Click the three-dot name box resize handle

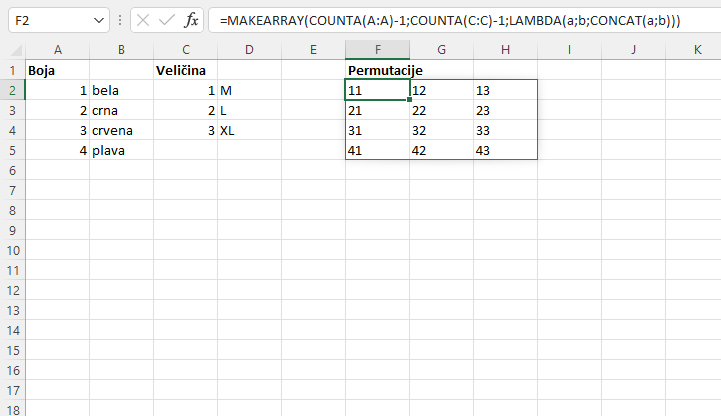coord(120,20)
